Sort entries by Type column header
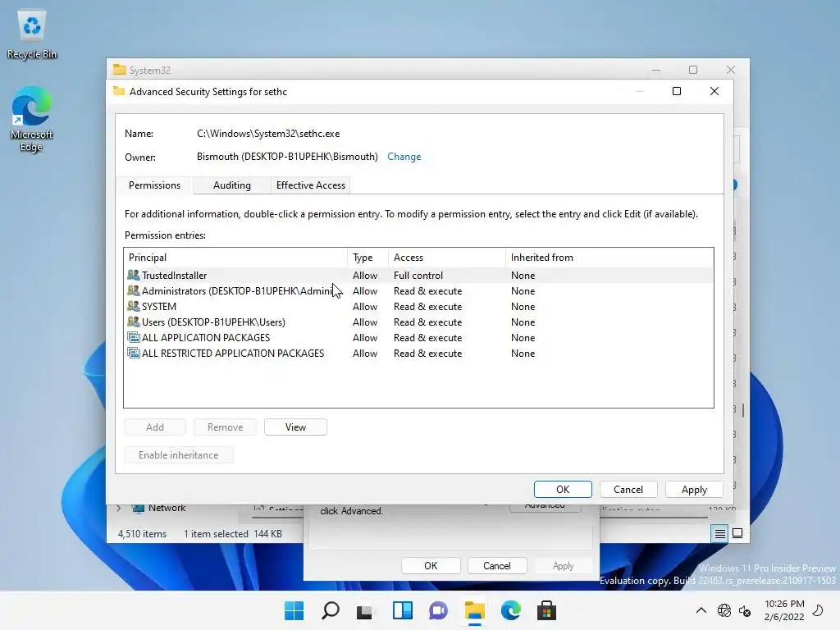This screenshot has width=840, height=630. [x=367, y=258]
